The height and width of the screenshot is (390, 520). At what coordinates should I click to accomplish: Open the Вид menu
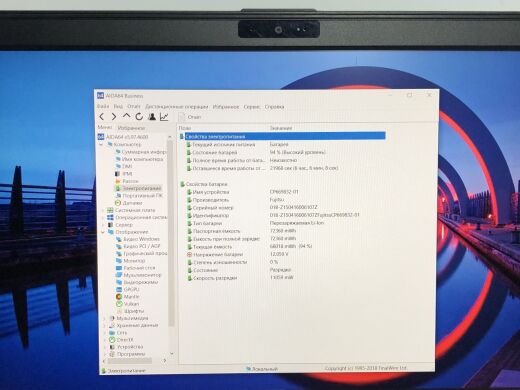[118, 107]
